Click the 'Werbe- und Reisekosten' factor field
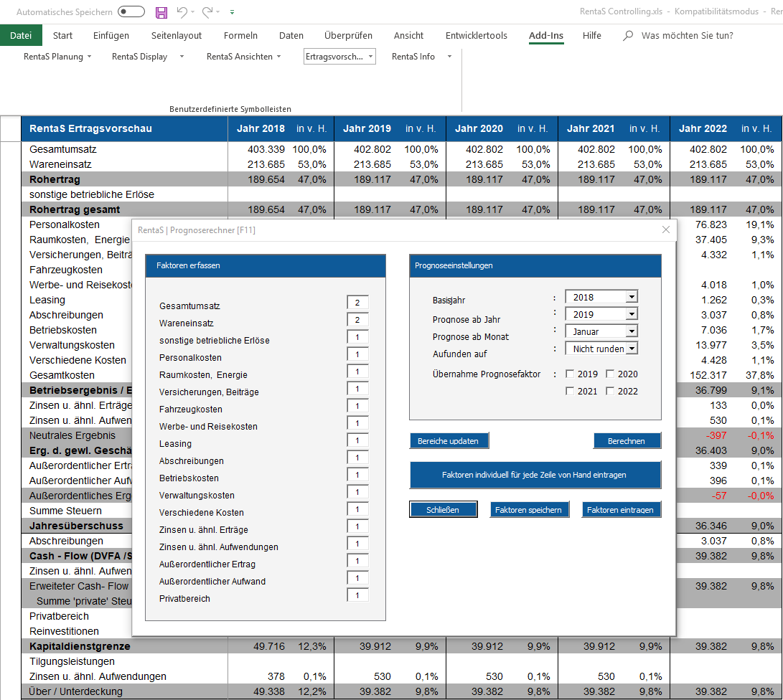Screen dimensions: 783x700 [x=357, y=423]
